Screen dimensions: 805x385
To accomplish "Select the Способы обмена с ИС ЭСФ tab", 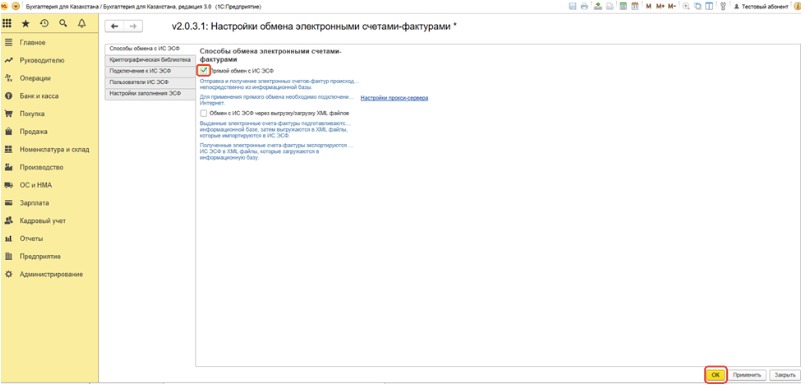I will (x=150, y=49).
